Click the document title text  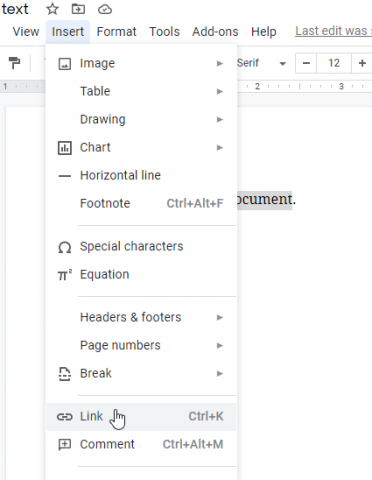coord(15,9)
